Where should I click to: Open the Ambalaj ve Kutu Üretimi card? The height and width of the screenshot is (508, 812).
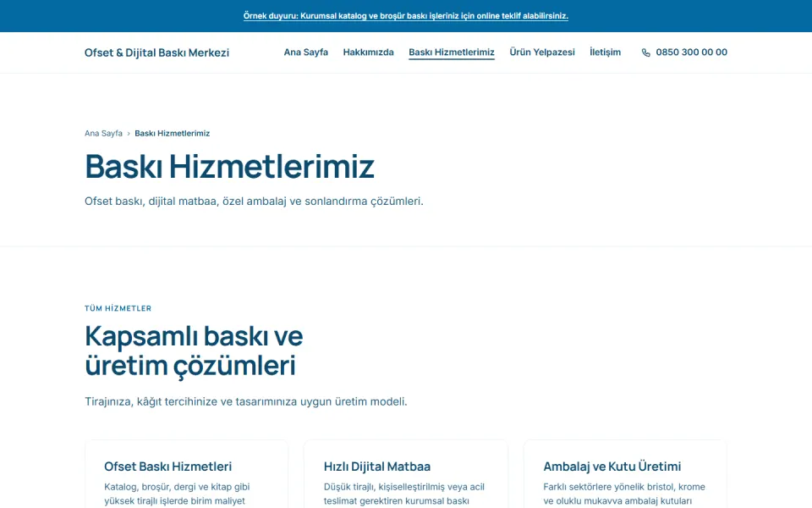click(625, 474)
